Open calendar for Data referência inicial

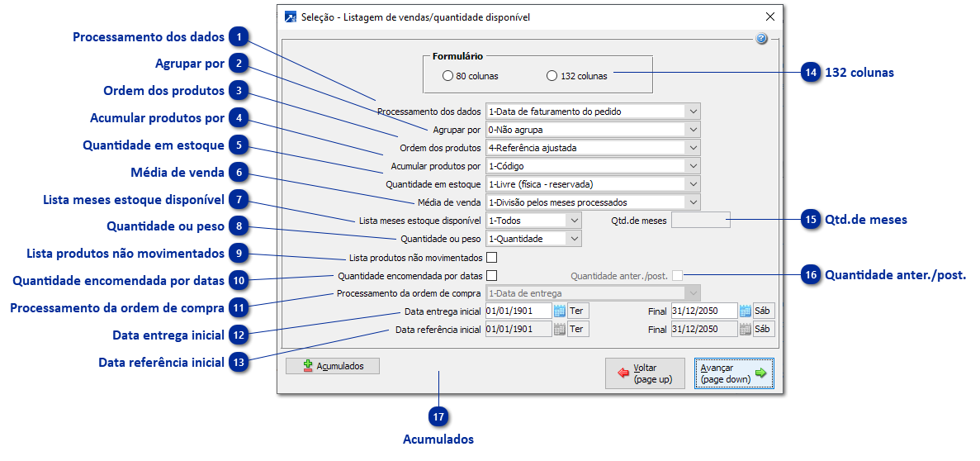tap(560, 329)
